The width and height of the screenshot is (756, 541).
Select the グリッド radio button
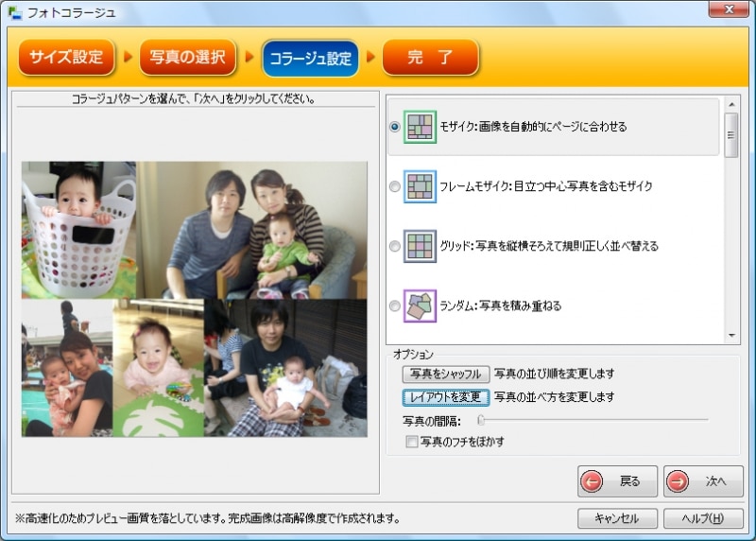394,246
